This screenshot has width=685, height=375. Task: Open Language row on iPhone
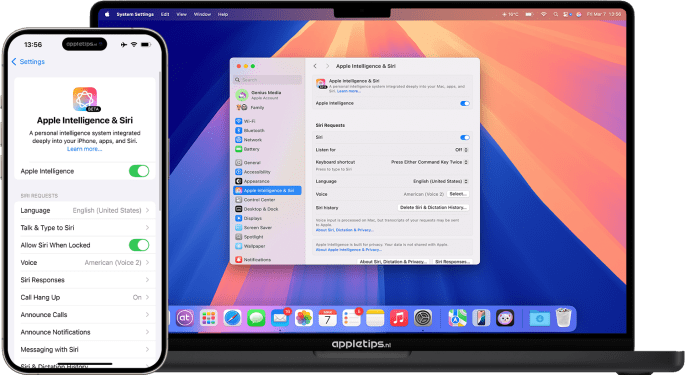[x=85, y=210]
